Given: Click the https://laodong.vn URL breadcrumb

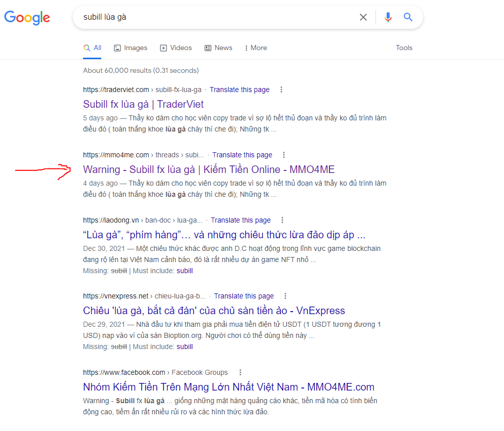Looking at the screenshot, I should coord(143,220).
